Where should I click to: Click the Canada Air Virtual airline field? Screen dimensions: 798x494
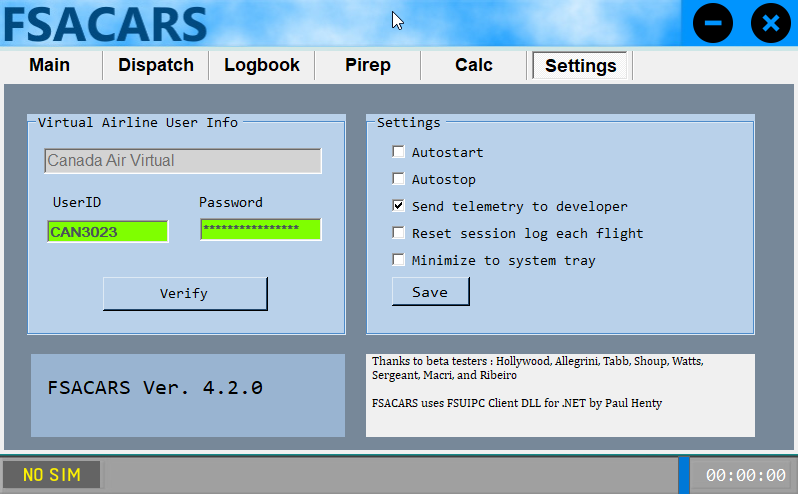182,161
